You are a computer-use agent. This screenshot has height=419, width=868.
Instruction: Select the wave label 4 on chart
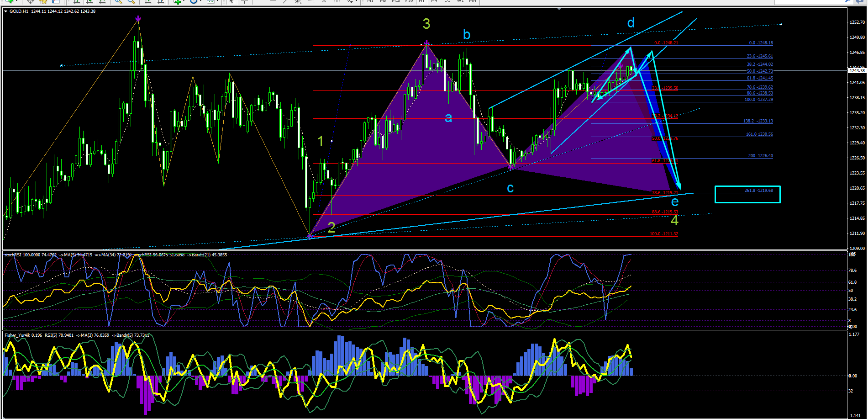[675, 220]
